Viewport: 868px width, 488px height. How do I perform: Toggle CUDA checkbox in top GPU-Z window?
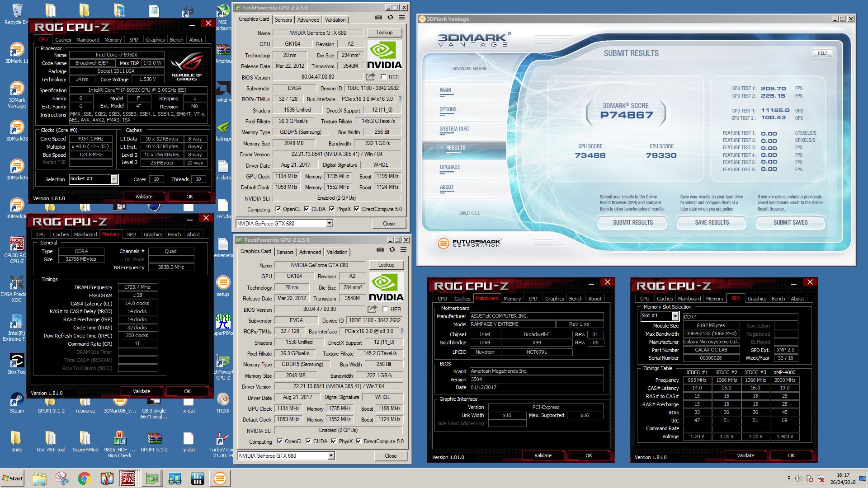point(307,209)
